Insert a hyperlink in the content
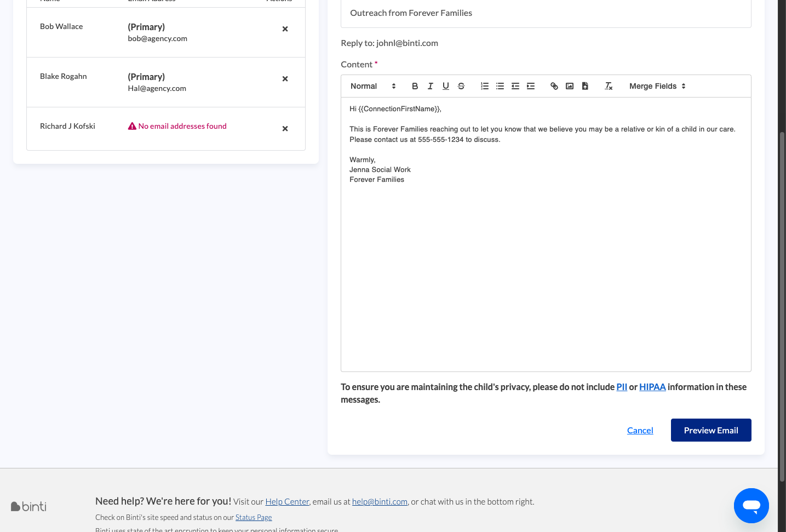 [554, 86]
